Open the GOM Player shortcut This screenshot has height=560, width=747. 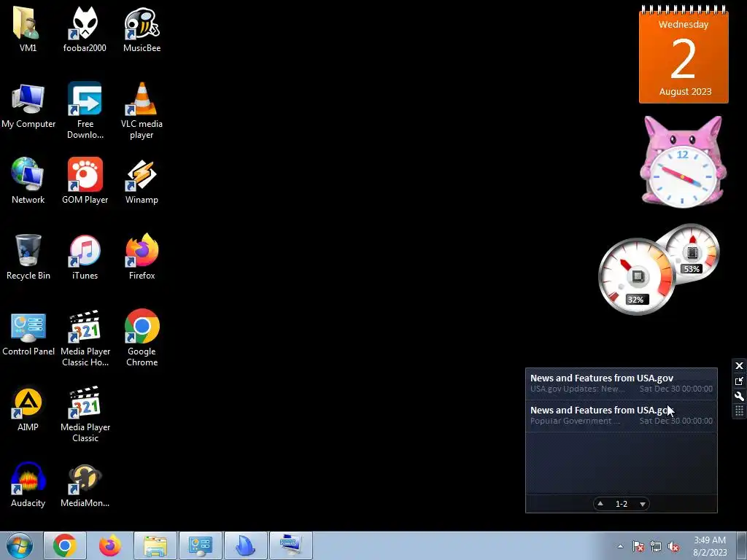point(85,181)
